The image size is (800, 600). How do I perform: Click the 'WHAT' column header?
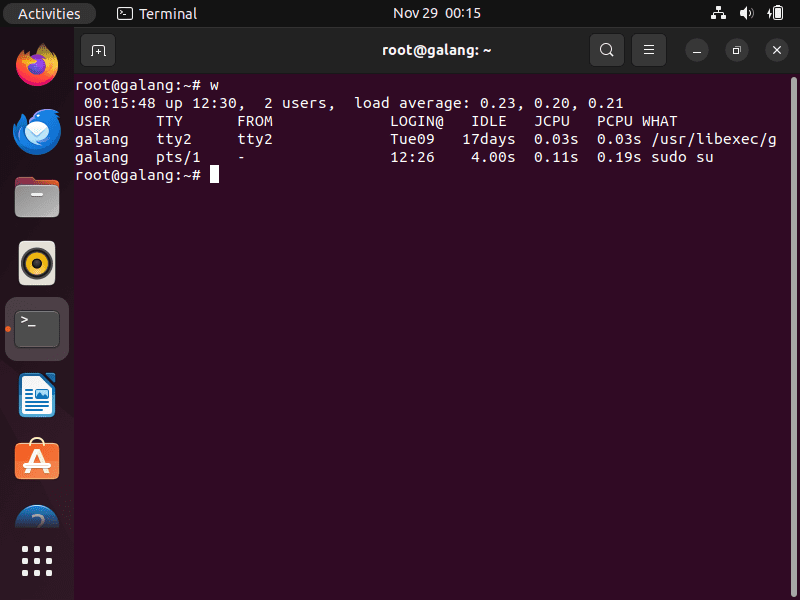pyautogui.click(x=660, y=121)
